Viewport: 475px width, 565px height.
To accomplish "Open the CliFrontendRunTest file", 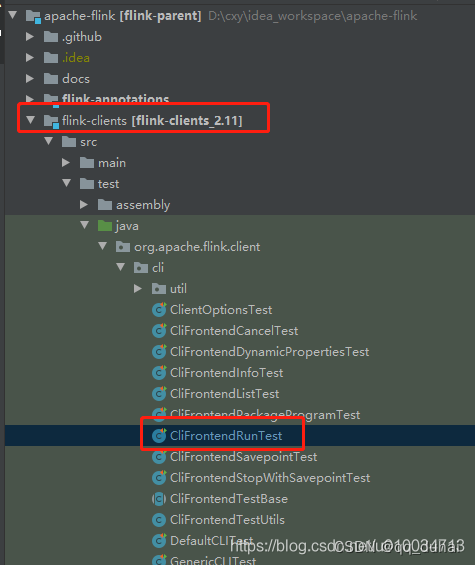I will tap(226, 436).
